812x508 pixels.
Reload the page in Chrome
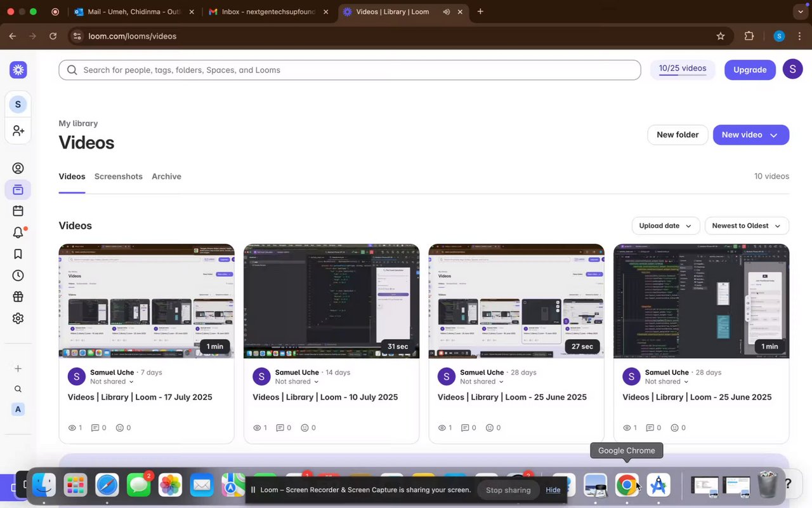[53, 36]
